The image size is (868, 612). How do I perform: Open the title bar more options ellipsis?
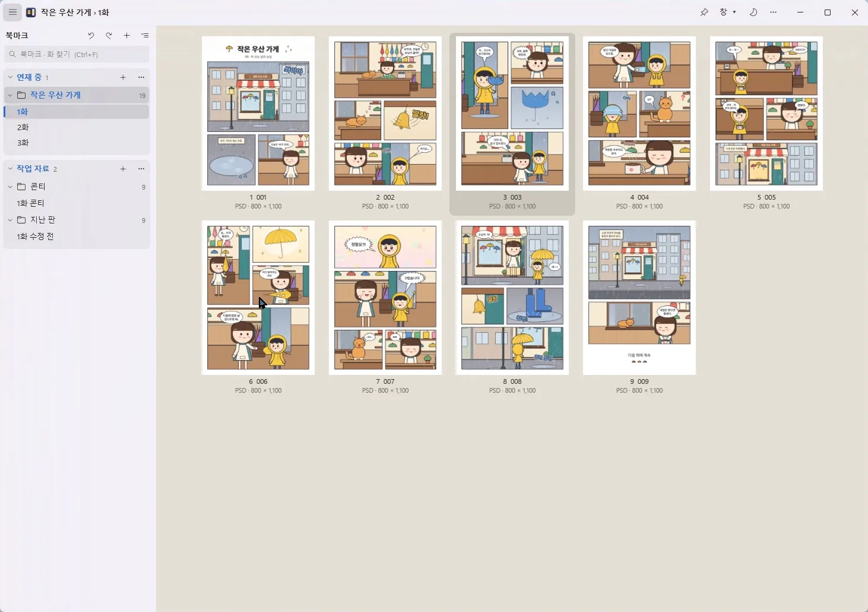tap(774, 12)
